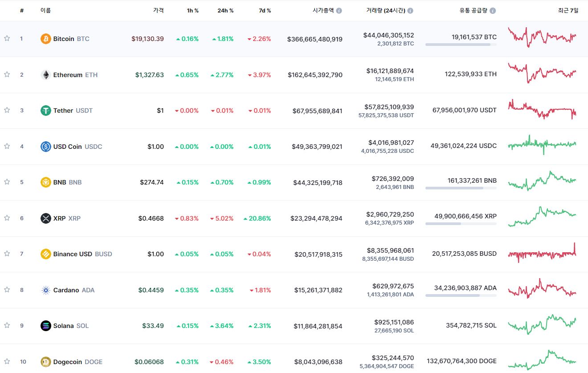
Task: Click Tether volume $57,825,109,939
Action: click(x=389, y=107)
